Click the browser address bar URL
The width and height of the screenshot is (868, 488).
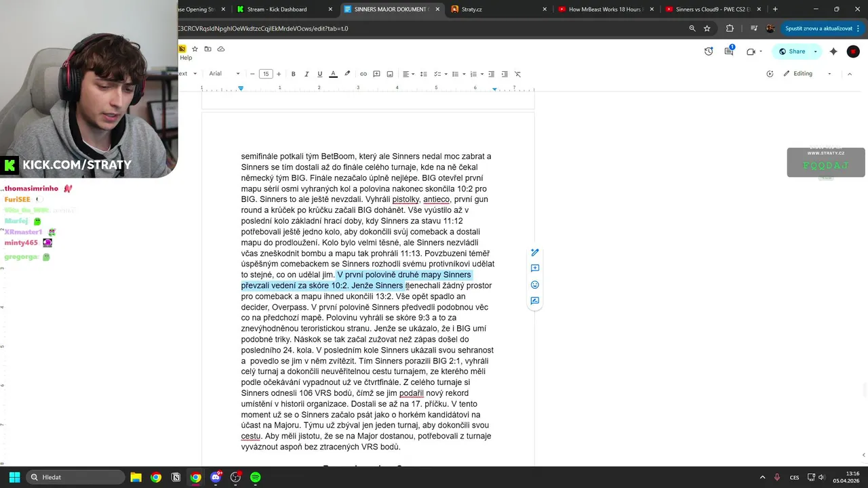tap(263, 28)
